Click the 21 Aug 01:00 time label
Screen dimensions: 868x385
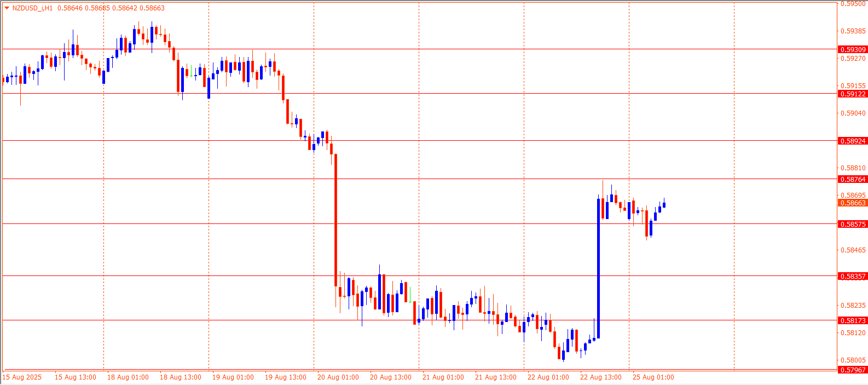pos(443,377)
